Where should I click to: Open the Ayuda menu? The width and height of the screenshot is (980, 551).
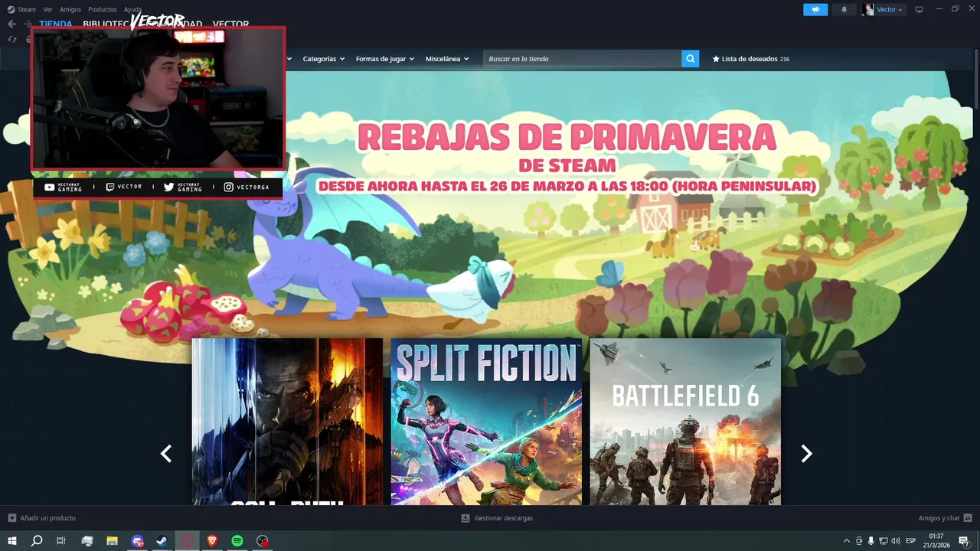(x=132, y=9)
